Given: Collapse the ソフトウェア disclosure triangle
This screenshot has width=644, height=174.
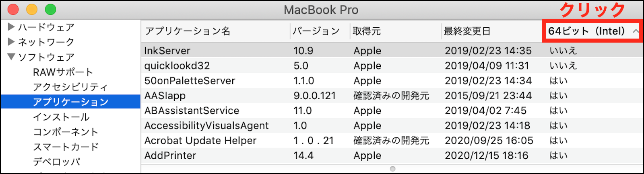Looking at the screenshot, I should click(x=11, y=57).
